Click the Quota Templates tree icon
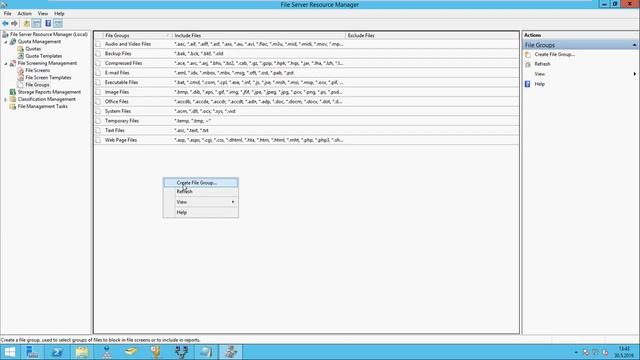640x360 pixels. (x=20, y=56)
